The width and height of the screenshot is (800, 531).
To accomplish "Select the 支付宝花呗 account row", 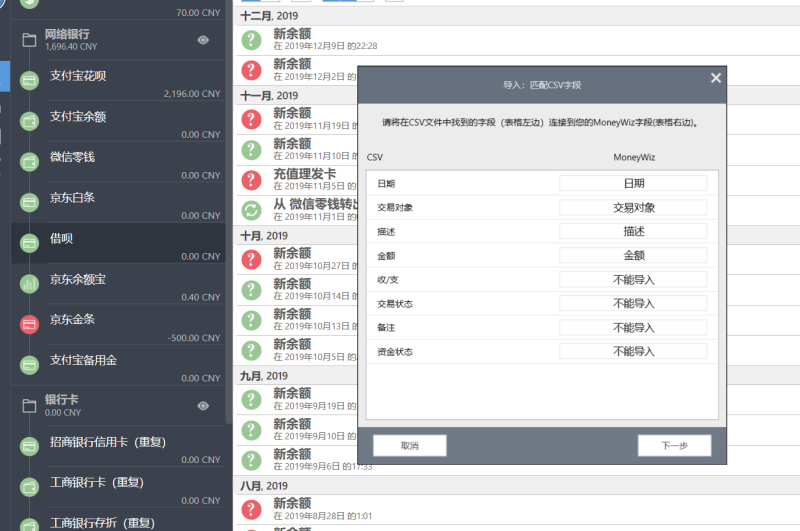I will coord(118,81).
